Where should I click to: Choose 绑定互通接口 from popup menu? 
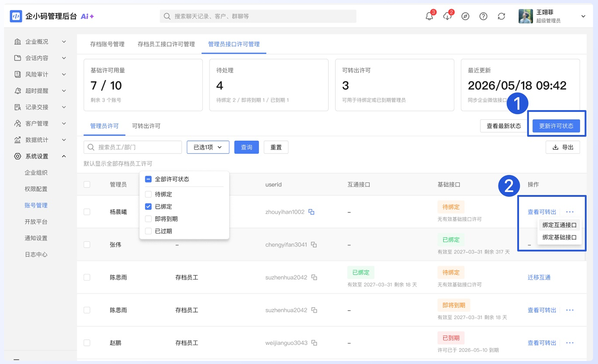tap(559, 225)
